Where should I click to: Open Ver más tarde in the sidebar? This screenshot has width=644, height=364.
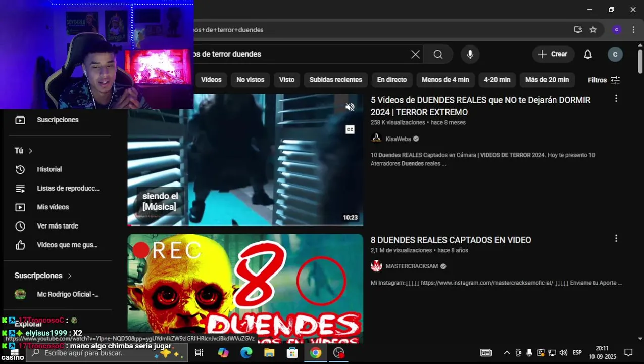coord(58,226)
